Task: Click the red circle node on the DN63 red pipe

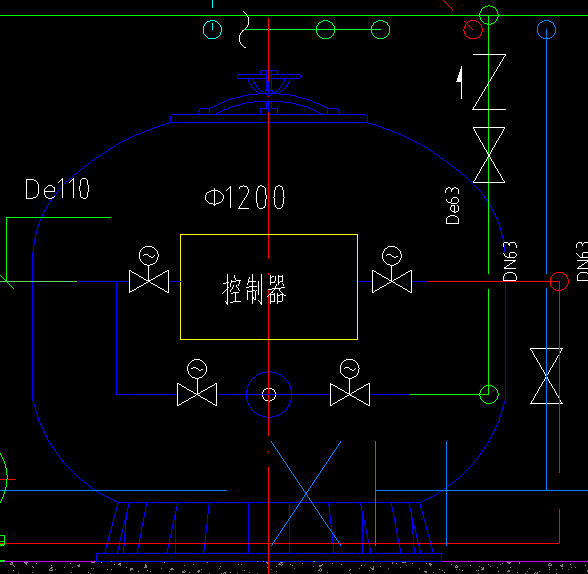Action: point(559,281)
